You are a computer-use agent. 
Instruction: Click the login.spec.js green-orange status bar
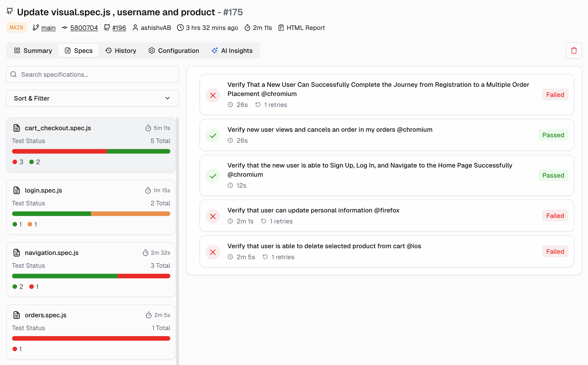coord(91,214)
